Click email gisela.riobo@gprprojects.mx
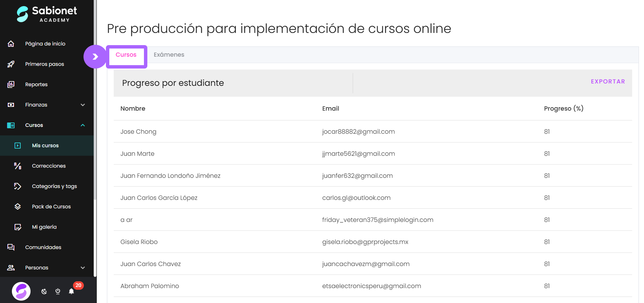 tap(365, 242)
